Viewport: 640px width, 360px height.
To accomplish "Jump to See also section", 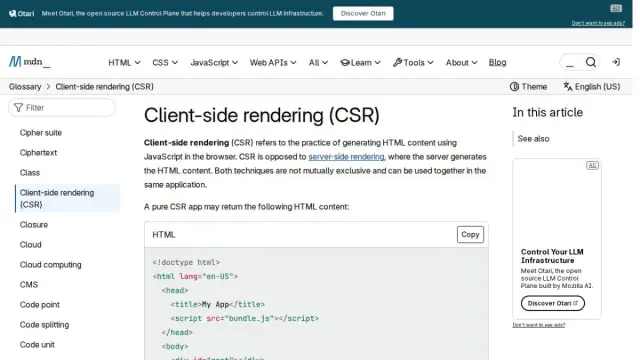I will 533,139.
